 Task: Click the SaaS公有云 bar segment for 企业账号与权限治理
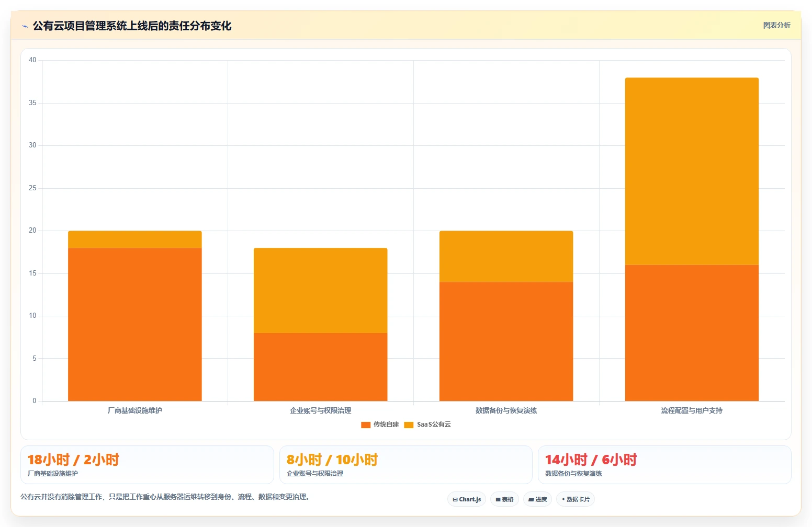[321, 291]
